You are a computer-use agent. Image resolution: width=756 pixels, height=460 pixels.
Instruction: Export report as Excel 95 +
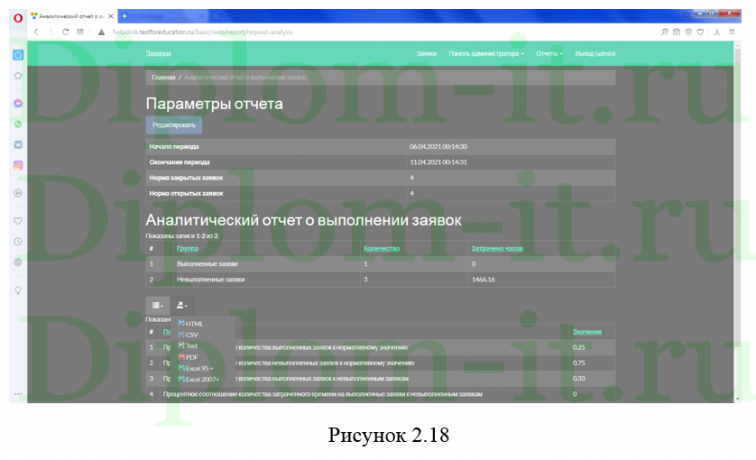(x=196, y=368)
